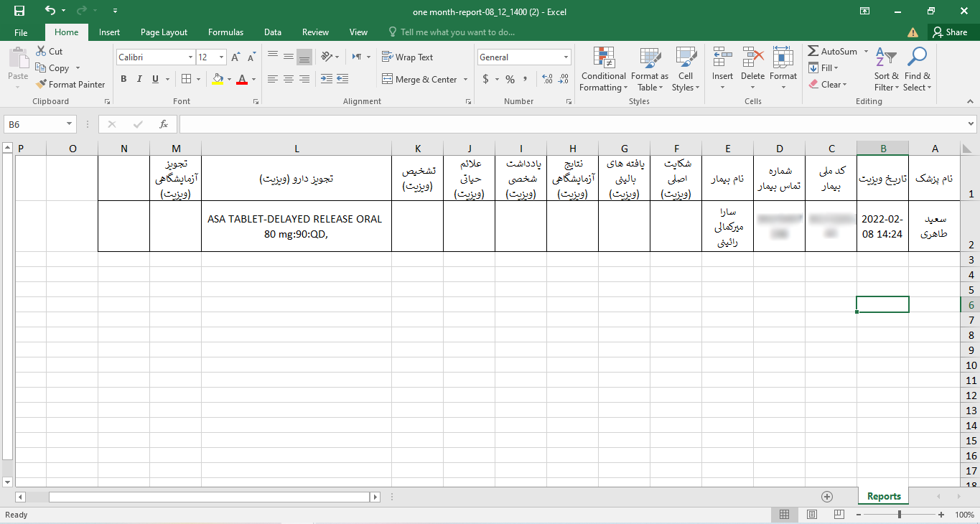Delete cells using Delete icon
980x524 pixels.
point(752,57)
